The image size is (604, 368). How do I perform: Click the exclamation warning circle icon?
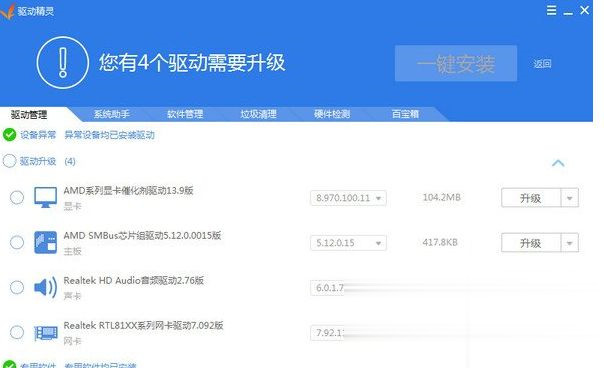[63, 62]
